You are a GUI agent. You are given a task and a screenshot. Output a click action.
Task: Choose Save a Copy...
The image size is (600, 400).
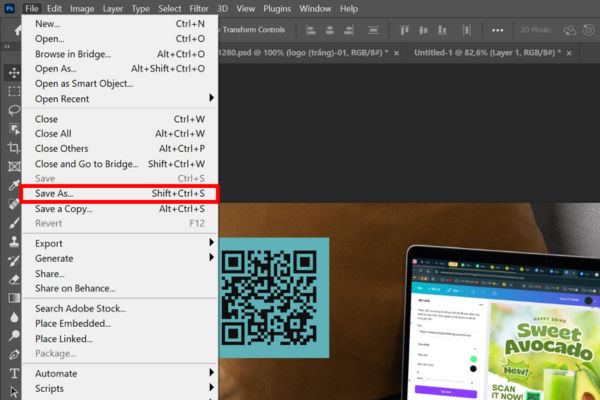coord(120,209)
